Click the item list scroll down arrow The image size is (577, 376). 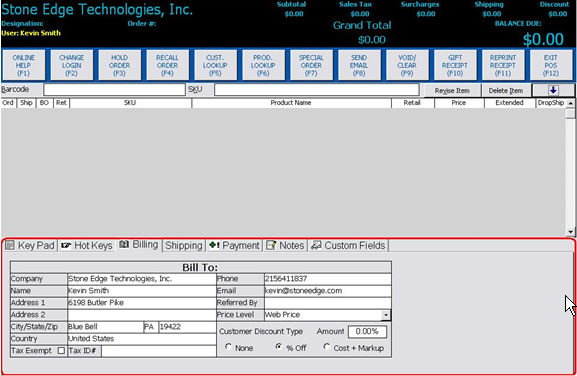click(570, 232)
